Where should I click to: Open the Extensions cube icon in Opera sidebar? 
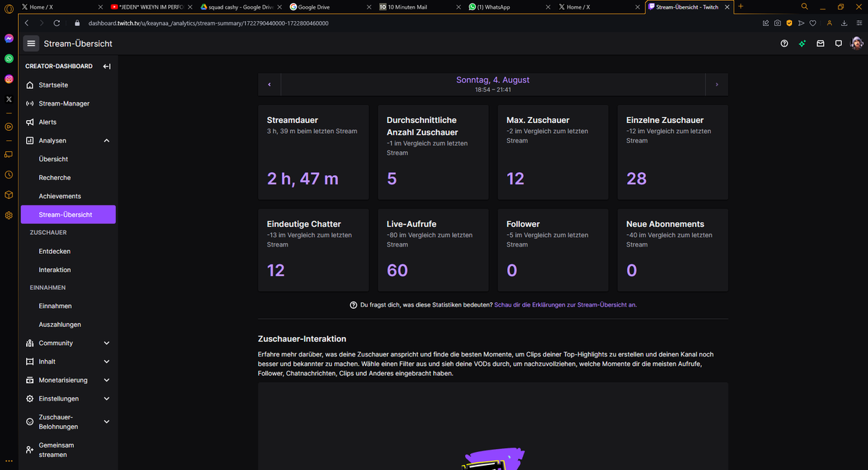pyautogui.click(x=9, y=195)
